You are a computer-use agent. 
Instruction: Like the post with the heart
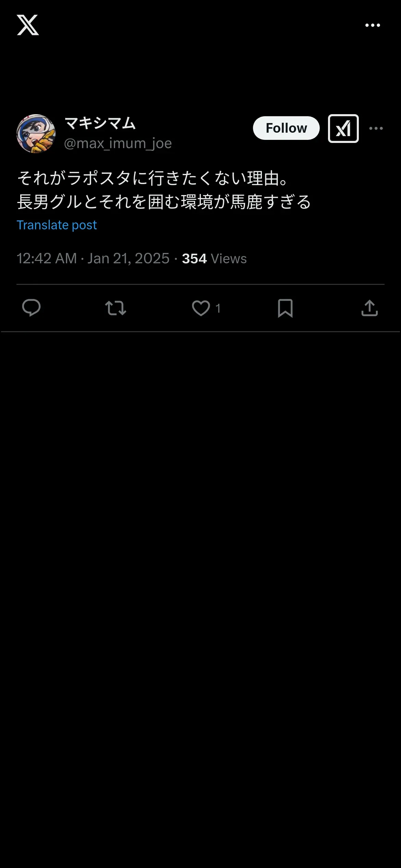(201, 308)
